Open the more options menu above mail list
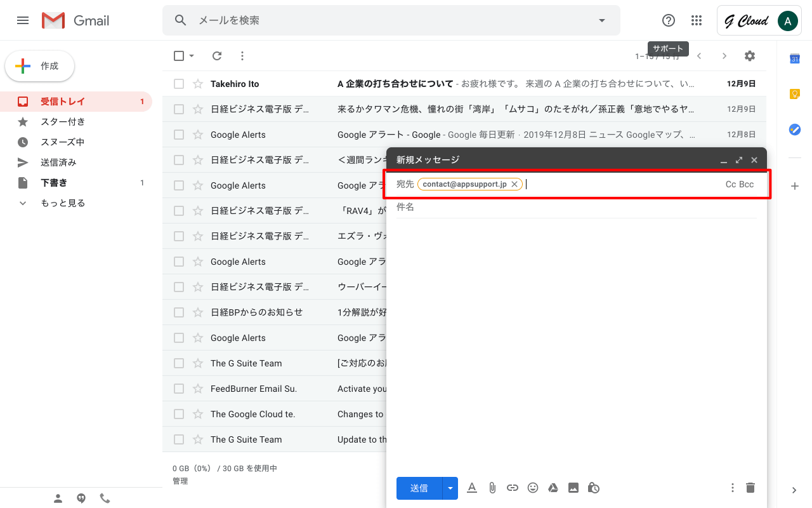812x508 pixels. (x=242, y=56)
